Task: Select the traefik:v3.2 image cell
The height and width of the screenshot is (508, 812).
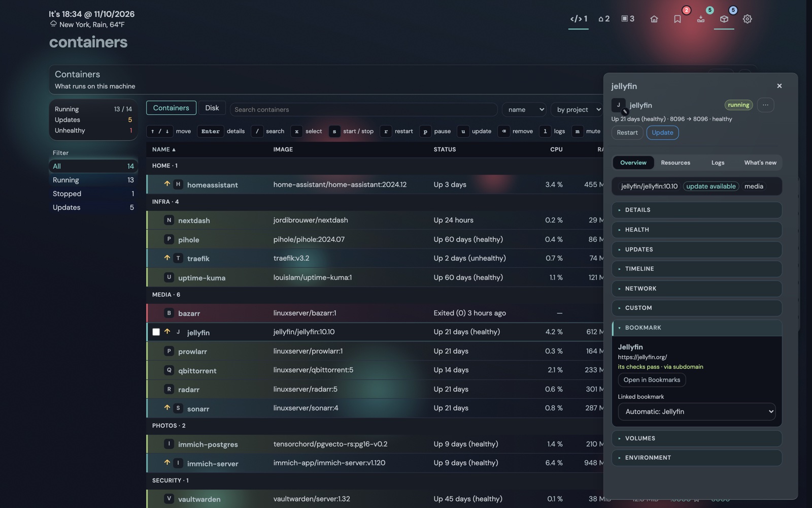Action: [291, 258]
